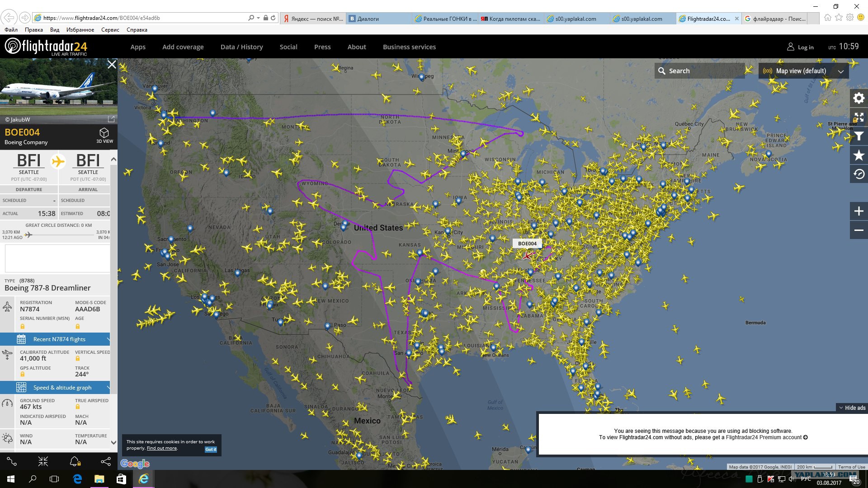Image resolution: width=868 pixels, height=488 pixels.
Task: Switch to the Диалоги tab
Action: (379, 19)
